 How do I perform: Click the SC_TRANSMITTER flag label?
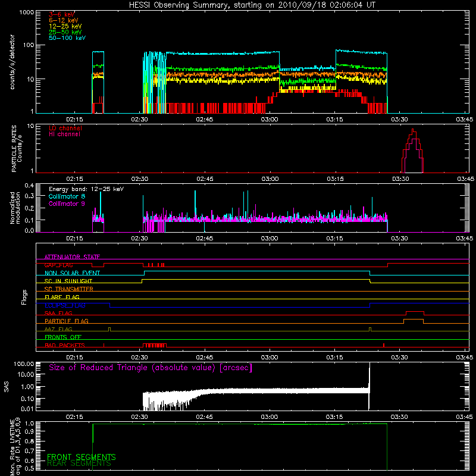(69, 289)
